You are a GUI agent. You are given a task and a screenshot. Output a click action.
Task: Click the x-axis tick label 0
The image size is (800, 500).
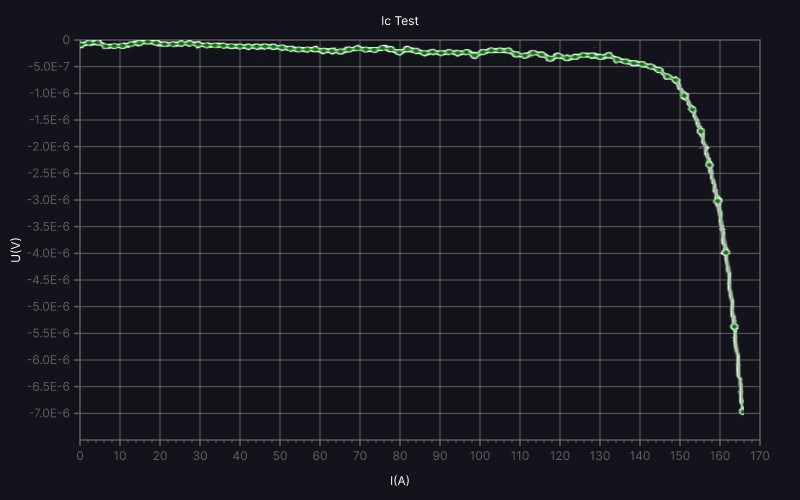point(80,456)
